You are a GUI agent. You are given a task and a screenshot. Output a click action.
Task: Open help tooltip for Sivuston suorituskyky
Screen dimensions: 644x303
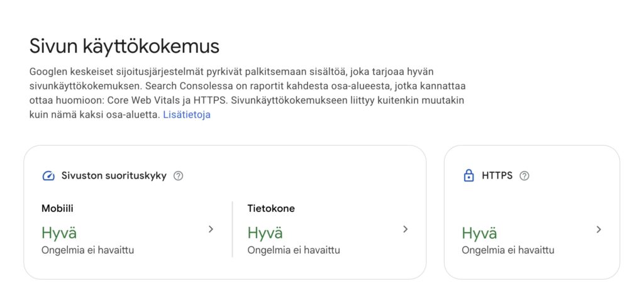tap(178, 176)
